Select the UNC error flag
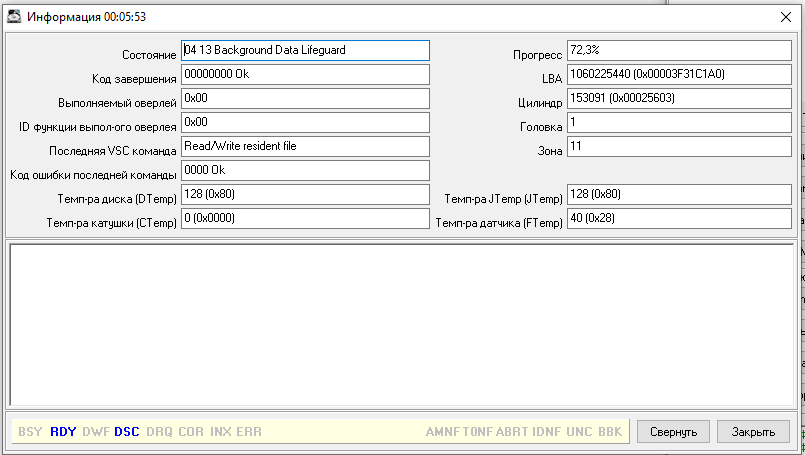The width and height of the screenshot is (805, 455). (580, 432)
